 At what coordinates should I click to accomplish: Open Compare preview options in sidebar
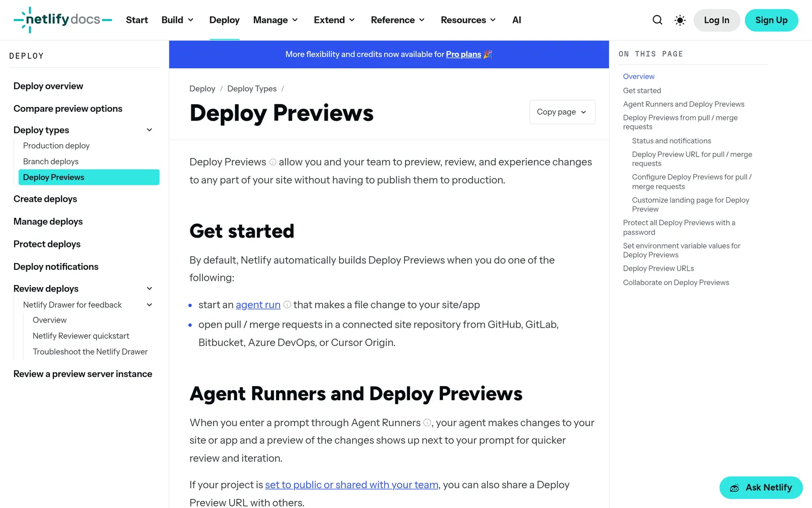68,109
